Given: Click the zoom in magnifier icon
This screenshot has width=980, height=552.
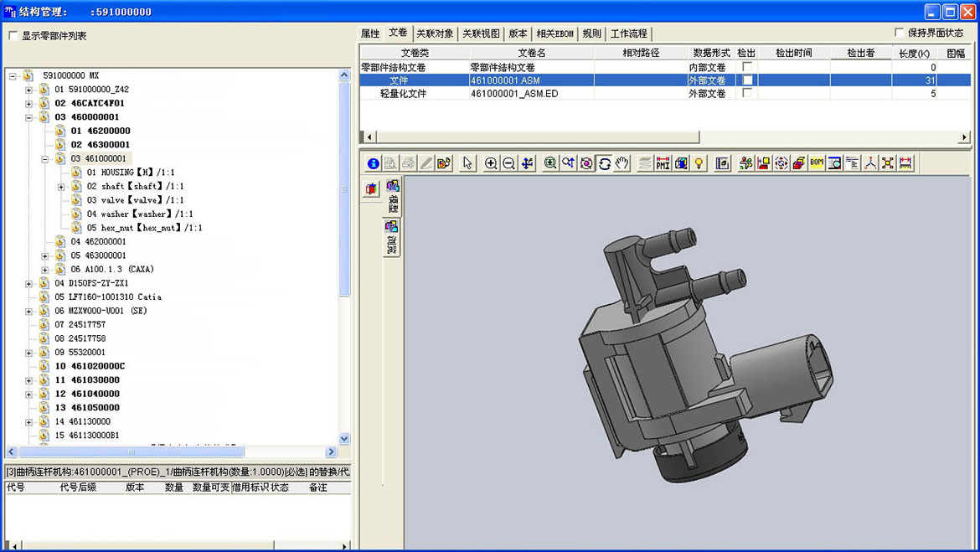Looking at the screenshot, I should pyautogui.click(x=491, y=163).
